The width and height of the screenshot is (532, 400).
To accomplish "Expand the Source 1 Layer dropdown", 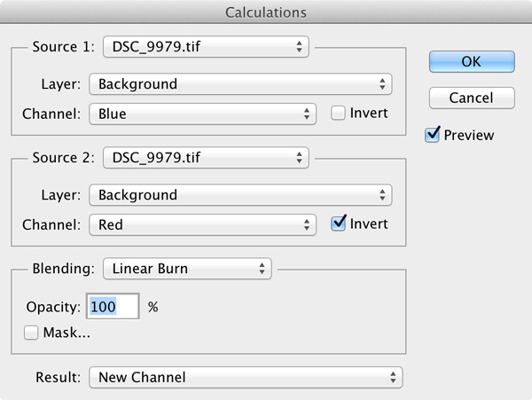I will pyautogui.click(x=240, y=84).
